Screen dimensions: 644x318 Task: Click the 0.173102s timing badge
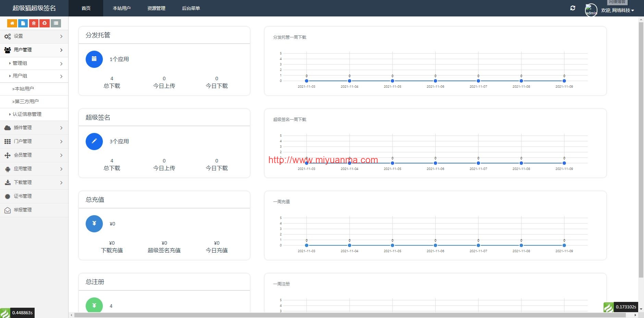(x=626, y=307)
